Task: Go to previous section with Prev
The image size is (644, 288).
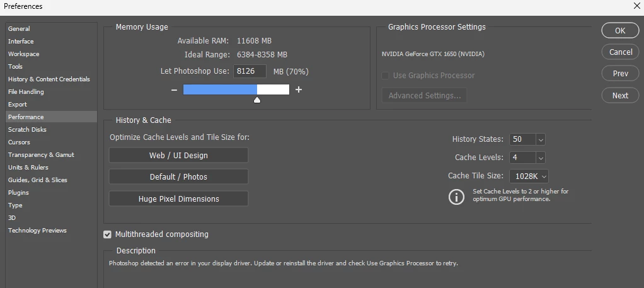Action: (x=620, y=74)
